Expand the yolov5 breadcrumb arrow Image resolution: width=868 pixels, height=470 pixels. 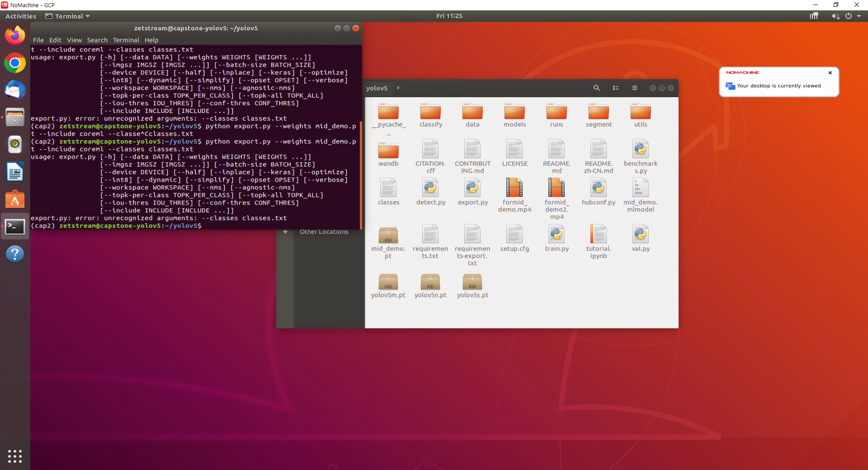pyautogui.click(x=398, y=88)
